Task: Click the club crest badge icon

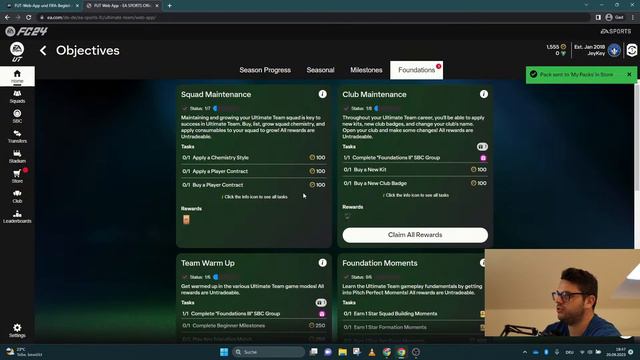Action: pos(614,50)
